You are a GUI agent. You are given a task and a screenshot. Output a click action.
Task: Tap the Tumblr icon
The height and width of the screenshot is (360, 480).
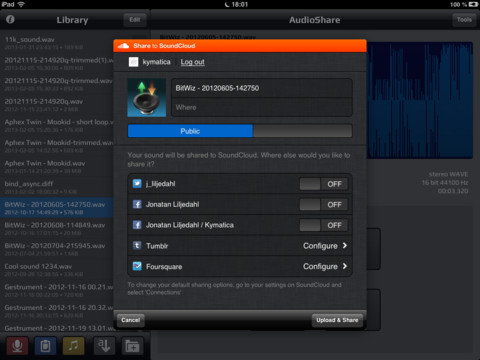137,246
